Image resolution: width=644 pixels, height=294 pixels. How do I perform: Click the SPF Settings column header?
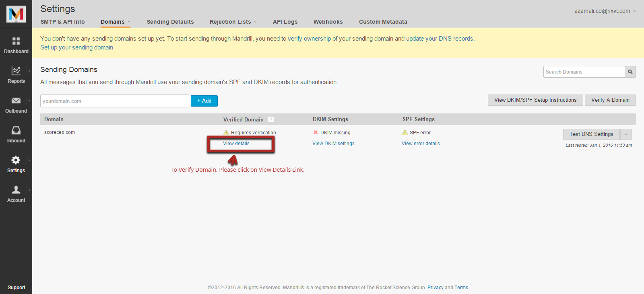(x=419, y=119)
